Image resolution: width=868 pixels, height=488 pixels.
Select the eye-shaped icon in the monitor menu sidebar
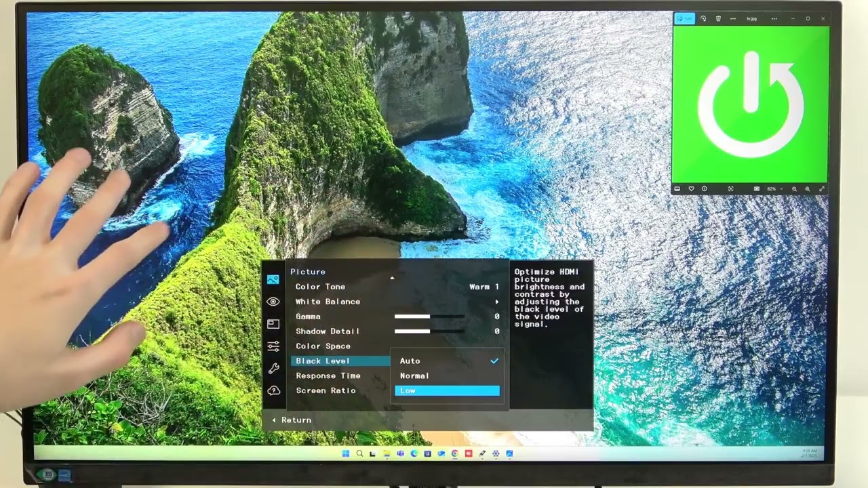point(273,302)
